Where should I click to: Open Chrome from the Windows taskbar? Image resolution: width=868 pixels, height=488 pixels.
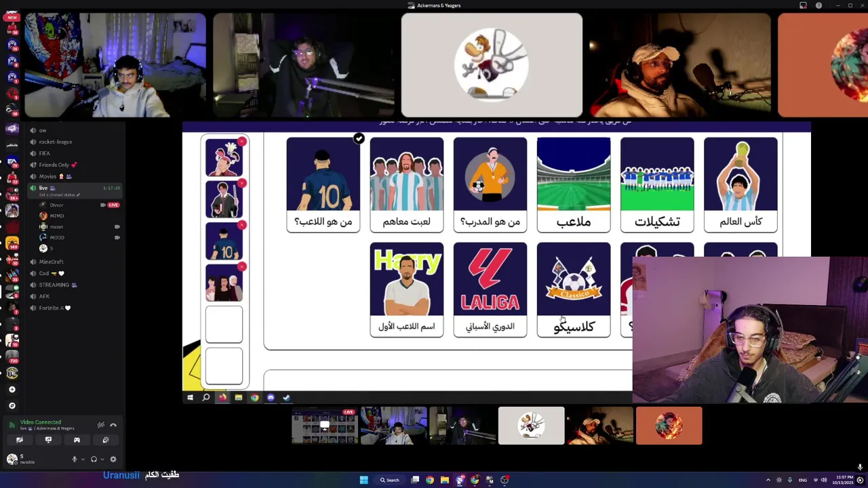430,480
